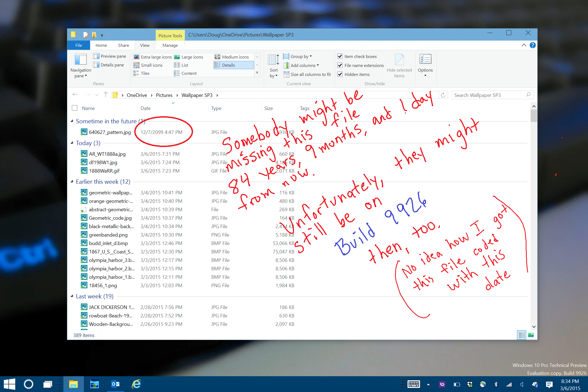588x392 pixels.
Task: Collapse the Earlier this week group
Action: [72, 181]
